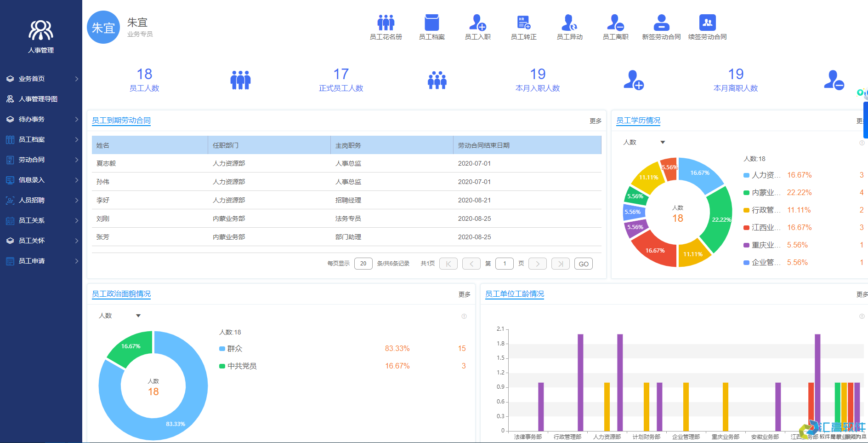
Task: Click the GO pagination button
Action: [583, 264]
